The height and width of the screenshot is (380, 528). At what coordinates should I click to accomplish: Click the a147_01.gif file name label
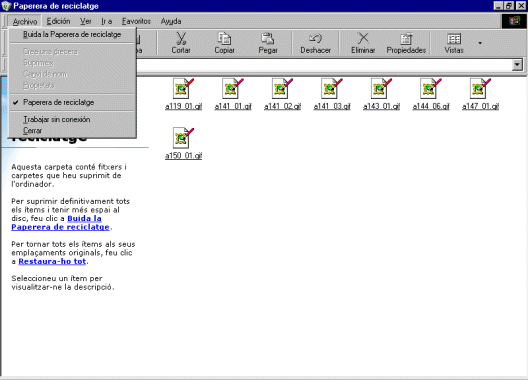point(481,106)
